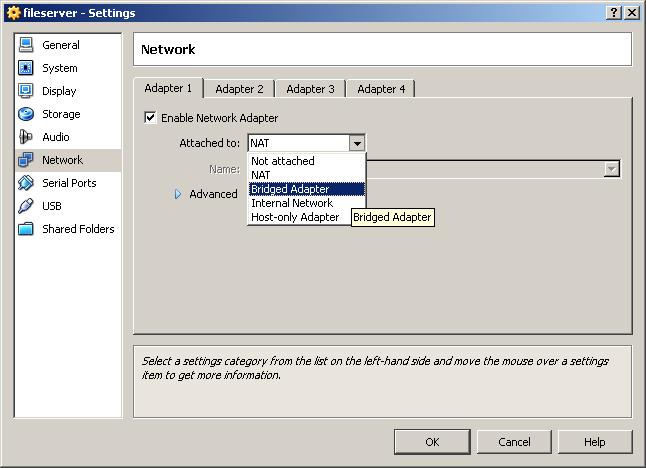The height and width of the screenshot is (468, 646).
Task: Switch to the Adapter 4 tab
Action: click(x=381, y=89)
